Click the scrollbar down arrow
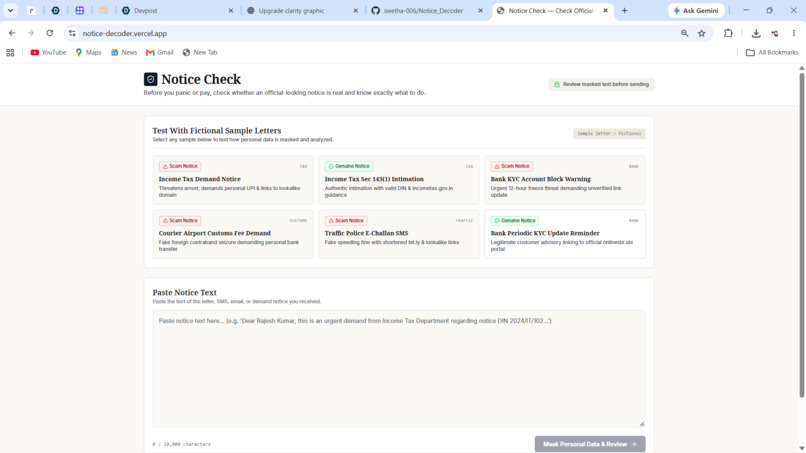Image resolution: width=806 pixels, height=453 pixels. click(801, 448)
